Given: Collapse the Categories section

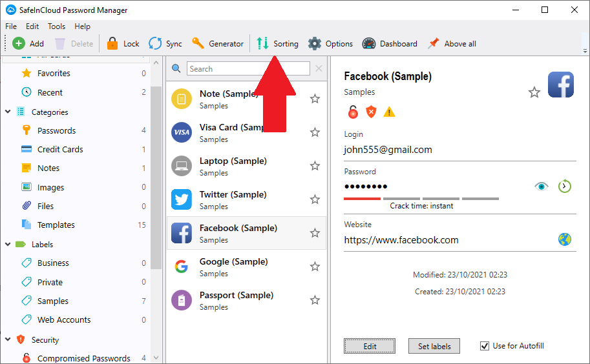Looking at the screenshot, I should 8,112.
